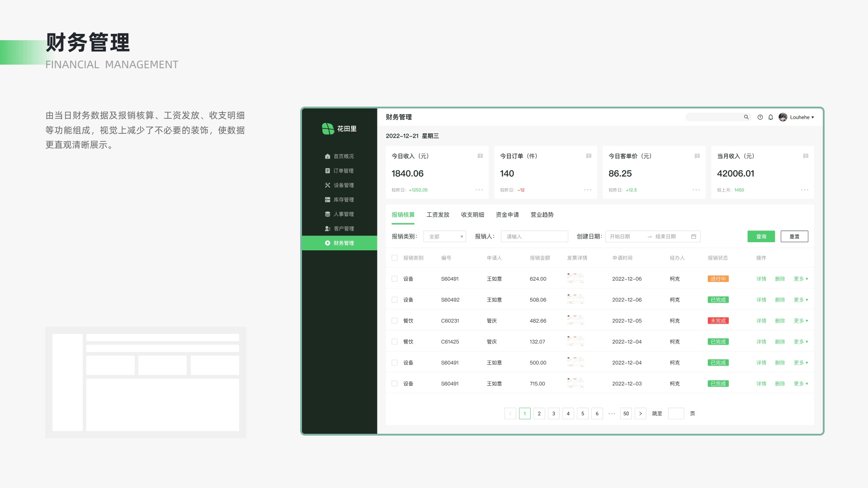Switch to the 工资发放 tab
Viewport: 868px width, 488px height.
tap(438, 215)
